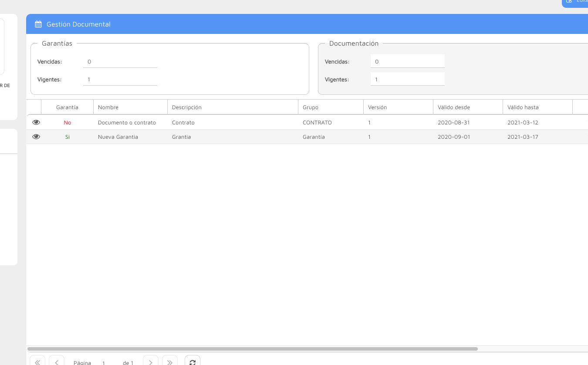The image size is (588, 365).
Task: Click the Documentación Vencidas value field
Action: pyautogui.click(x=407, y=62)
